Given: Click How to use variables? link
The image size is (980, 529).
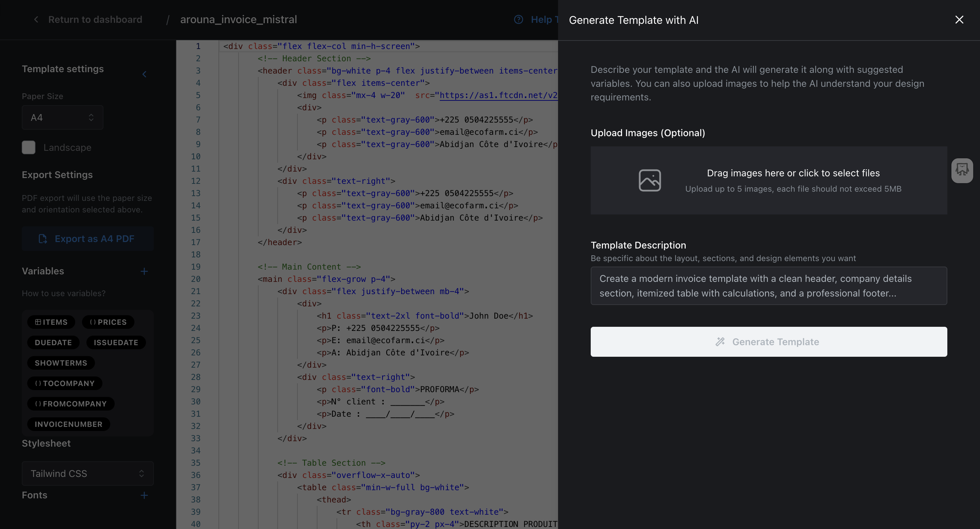Looking at the screenshot, I should 64,293.
